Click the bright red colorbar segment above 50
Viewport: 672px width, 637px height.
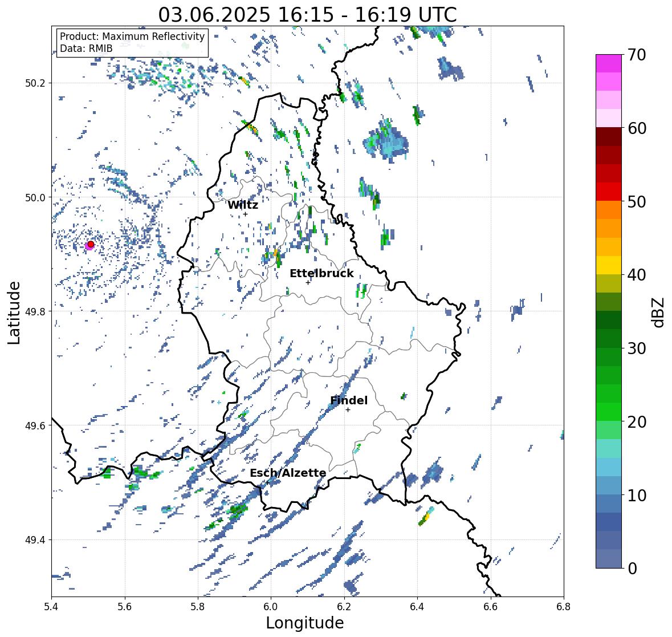click(x=609, y=192)
